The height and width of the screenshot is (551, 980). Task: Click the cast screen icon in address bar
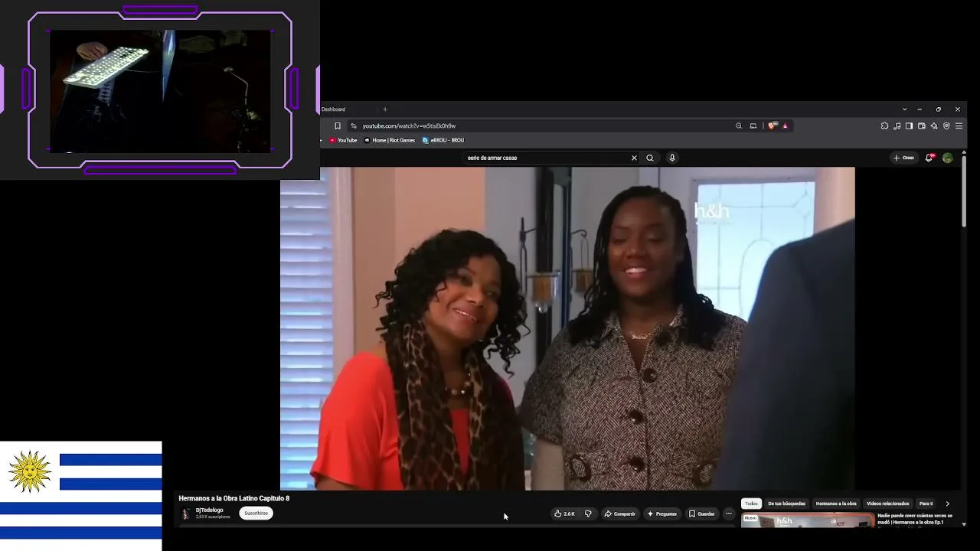pyautogui.click(x=753, y=126)
